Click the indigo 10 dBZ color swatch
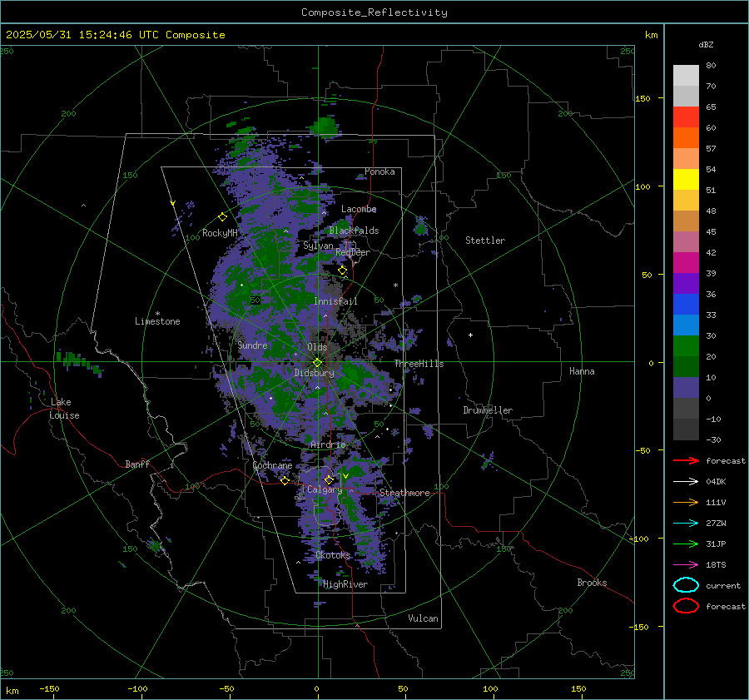The width and height of the screenshot is (749, 700). (686, 388)
